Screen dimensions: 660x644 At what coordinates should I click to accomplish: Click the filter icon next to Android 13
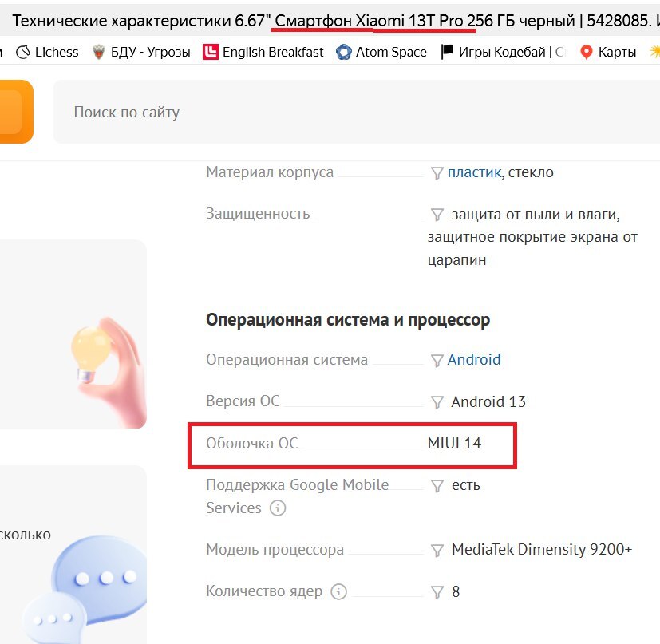[x=437, y=402]
